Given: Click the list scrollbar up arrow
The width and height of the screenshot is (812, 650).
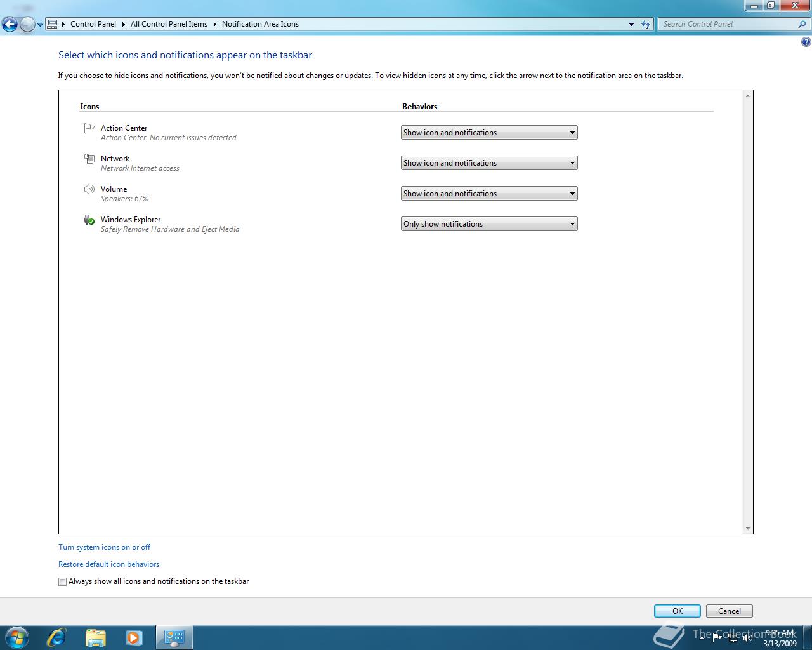Looking at the screenshot, I should [x=748, y=96].
